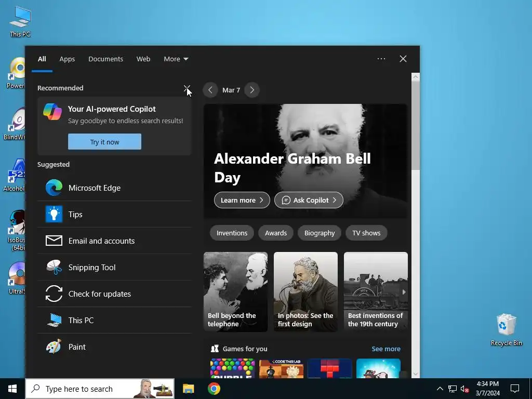Click the Copilot logo in the Recommended card
532x399 pixels.
[x=52, y=112]
